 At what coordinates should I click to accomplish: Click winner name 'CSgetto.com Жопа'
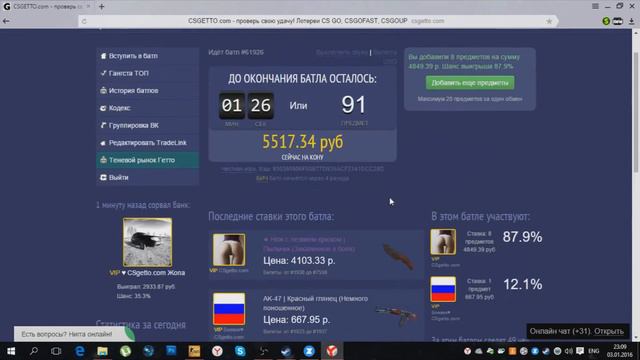(156, 273)
